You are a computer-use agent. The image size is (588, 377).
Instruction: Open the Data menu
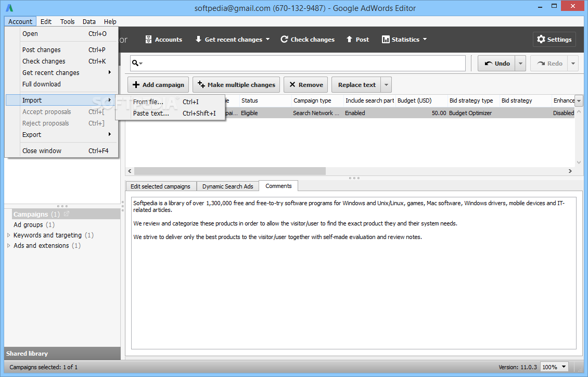click(89, 21)
